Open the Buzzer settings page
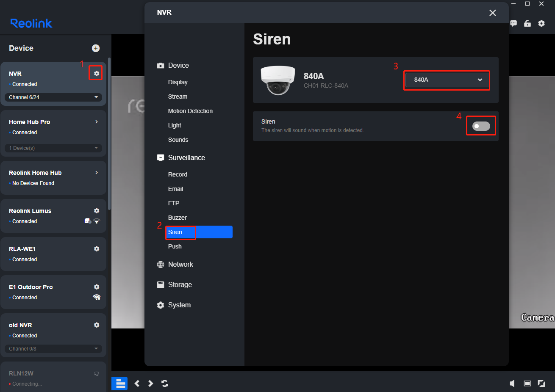 click(x=177, y=218)
